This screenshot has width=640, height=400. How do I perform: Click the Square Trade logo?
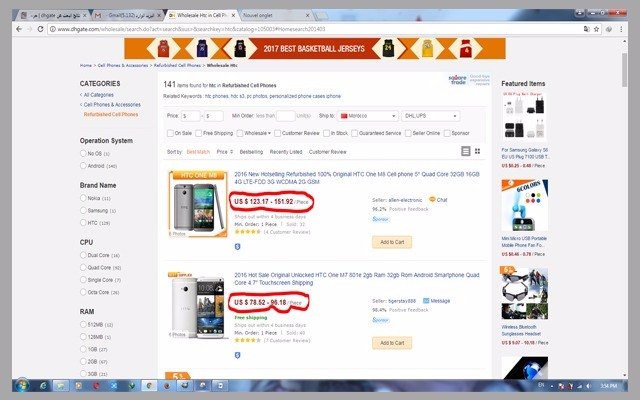[x=466, y=82]
